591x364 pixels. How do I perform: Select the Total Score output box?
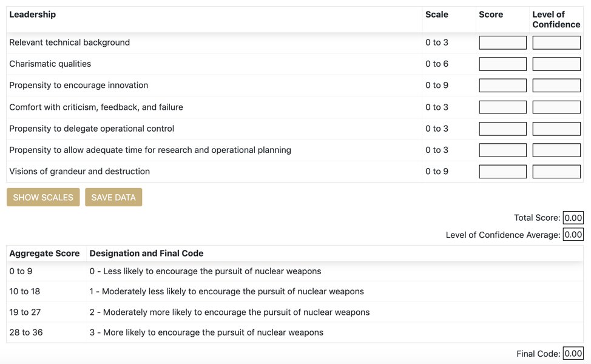pyautogui.click(x=573, y=218)
